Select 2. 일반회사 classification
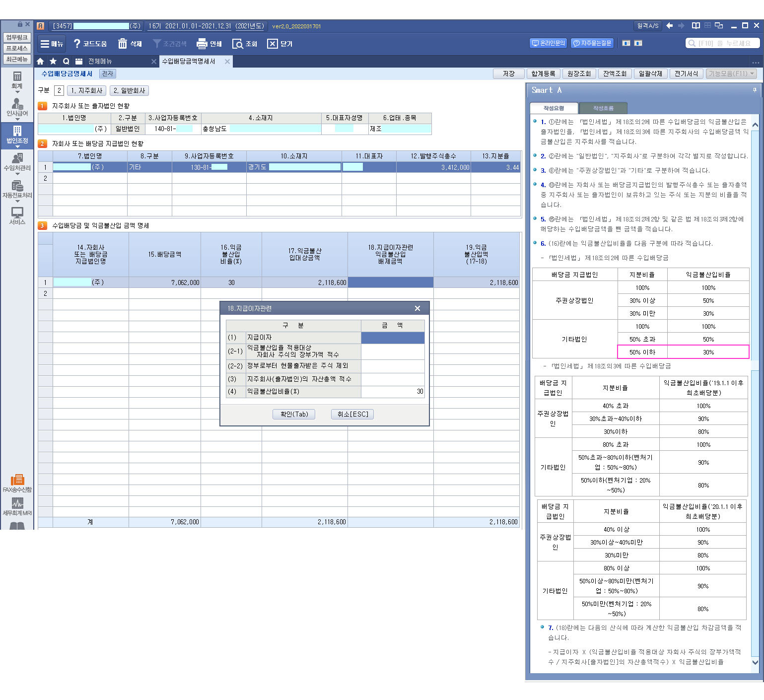764x700 pixels. pyautogui.click(x=129, y=90)
